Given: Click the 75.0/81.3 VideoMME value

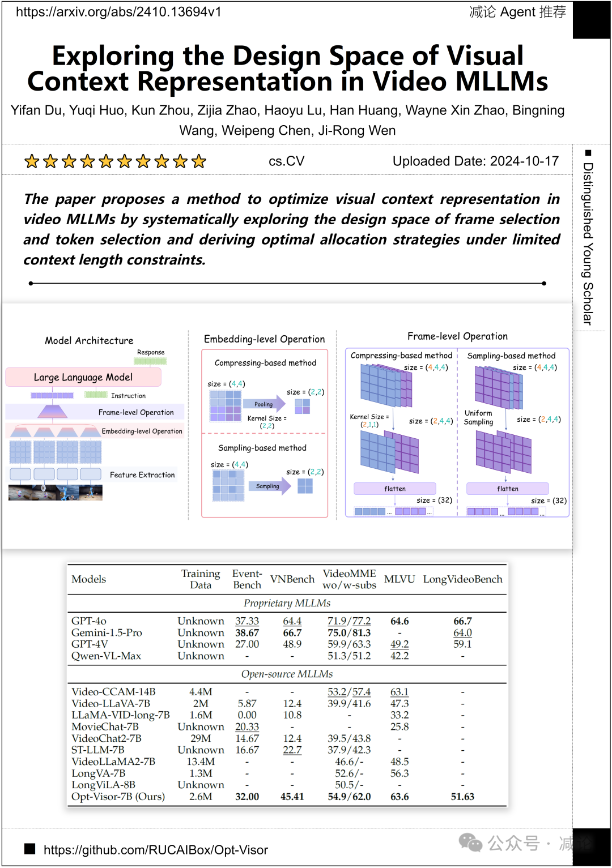Looking at the screenshot, I should [349, 632].
